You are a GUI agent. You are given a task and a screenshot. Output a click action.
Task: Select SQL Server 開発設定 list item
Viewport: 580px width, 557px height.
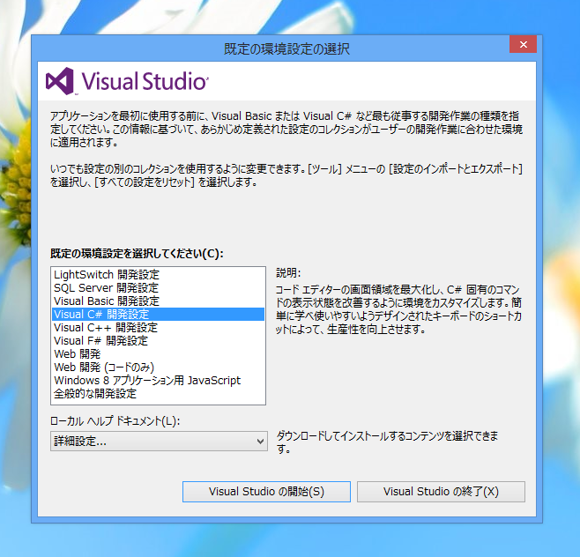pyautogui.click(x=158, y=288)
